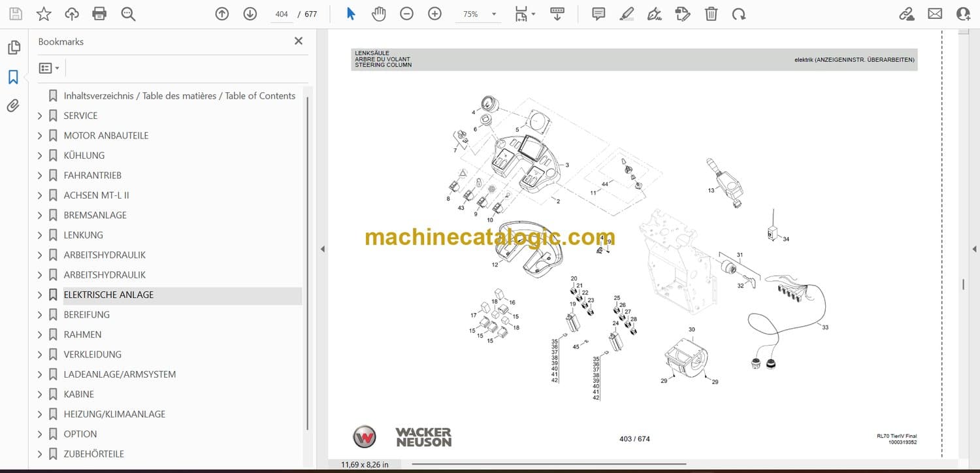Collapse the left navigation pane arrow
This screenshot has width=980, height=473.
coord(322,249)
